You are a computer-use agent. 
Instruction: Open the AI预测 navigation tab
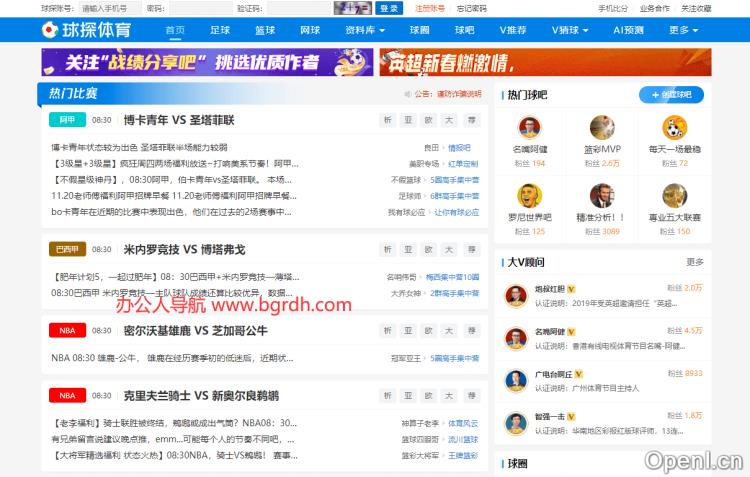tap(628, 30)
